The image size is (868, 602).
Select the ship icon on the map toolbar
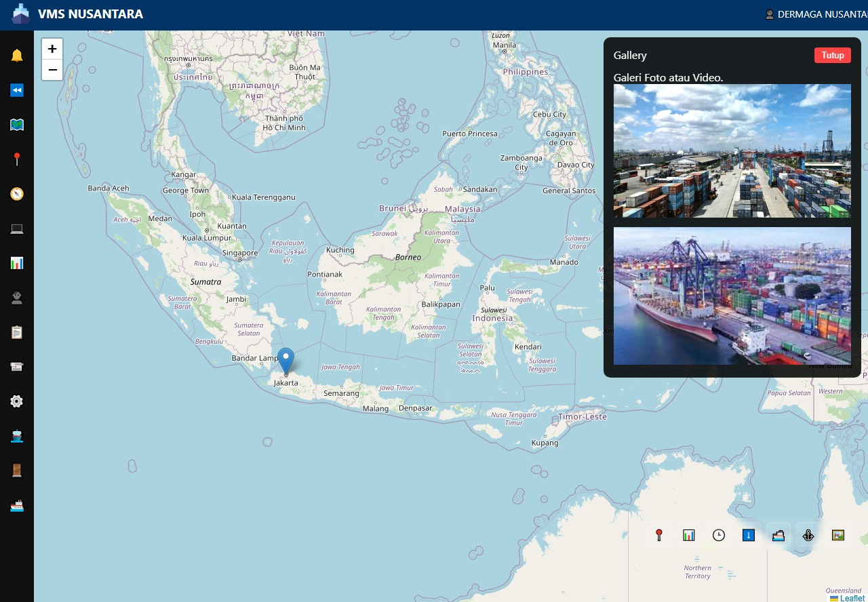[x=778, y=535]
